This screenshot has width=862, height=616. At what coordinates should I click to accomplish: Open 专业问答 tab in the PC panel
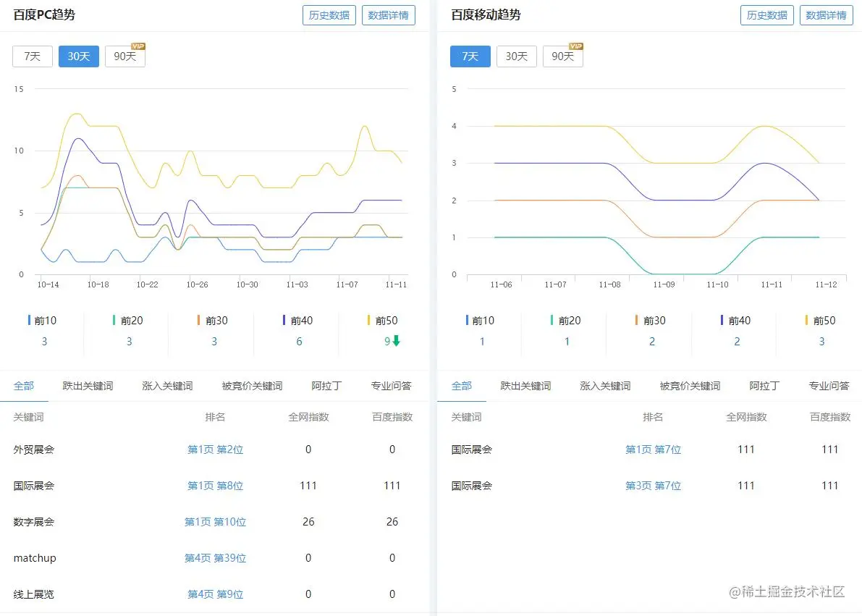(391, 386)
